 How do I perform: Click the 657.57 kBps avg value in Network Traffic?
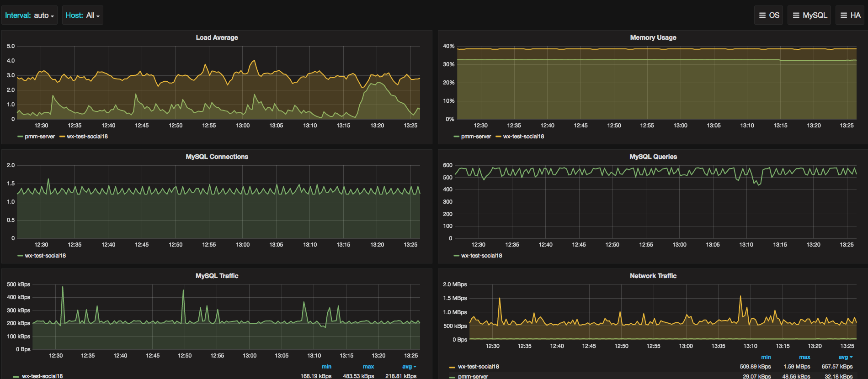point(837,367)
